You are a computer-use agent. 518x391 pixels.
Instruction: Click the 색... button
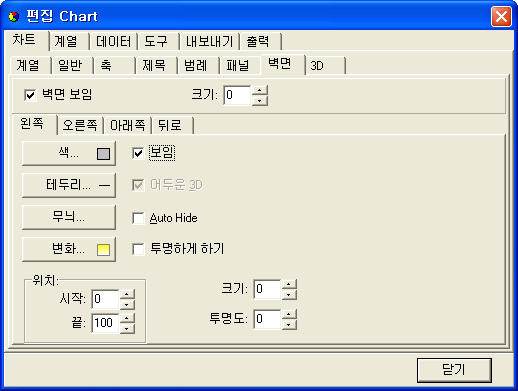click(69, 153)
